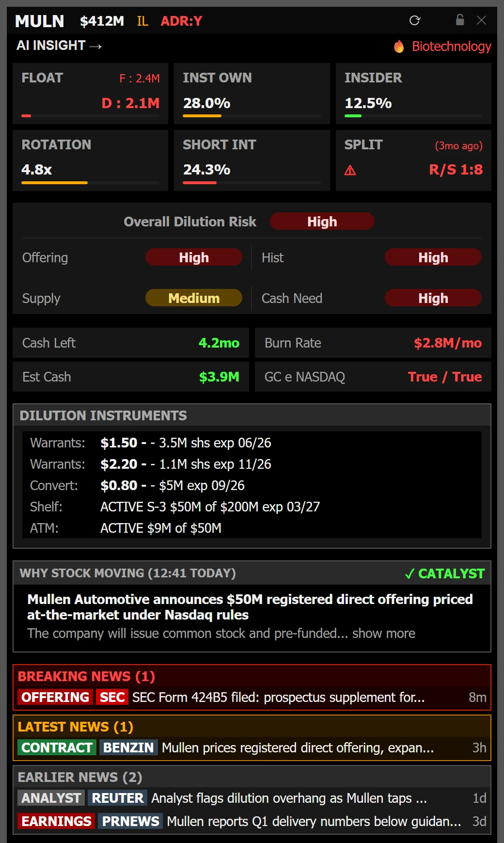Click the 3h timestamp on latest news
Image resolution: width=504 pixels, height=843 pixels.
click(479, 748)
